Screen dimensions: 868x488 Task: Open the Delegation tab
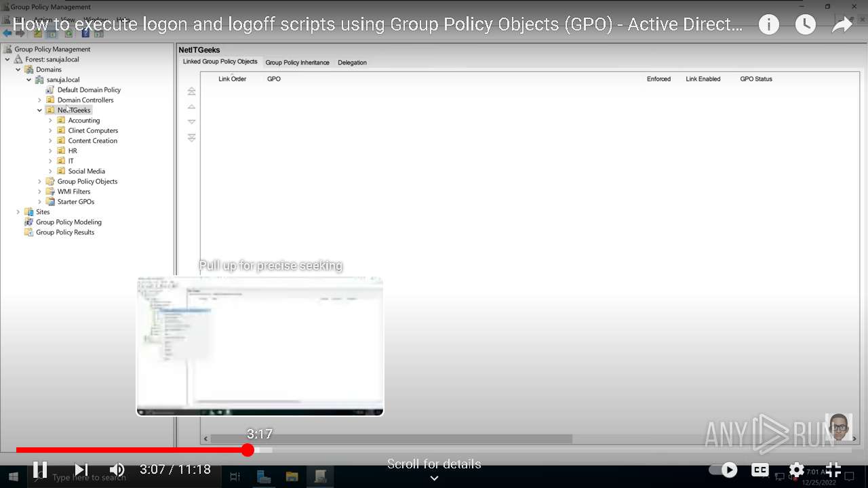coord(352,62)
